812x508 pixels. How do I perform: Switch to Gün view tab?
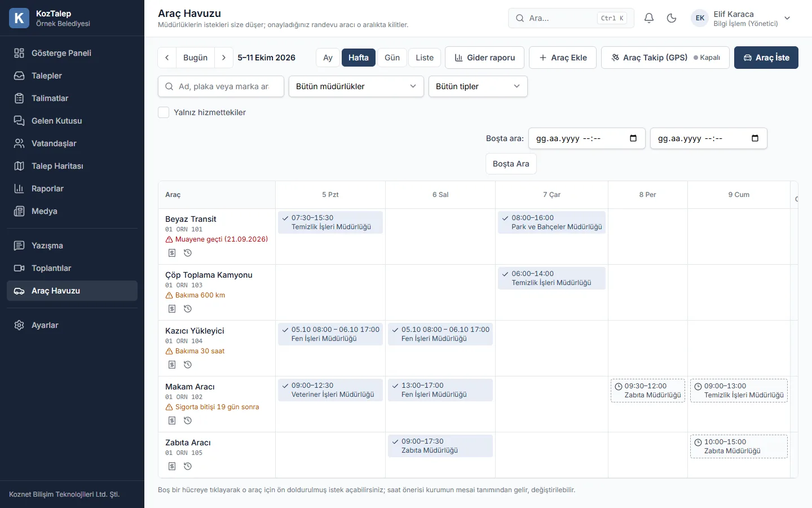(x=392, y=58)
